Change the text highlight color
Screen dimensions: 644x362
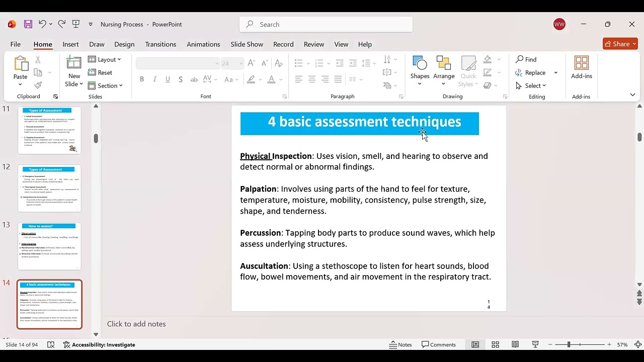pyautogui.click(x=251, y=79)
